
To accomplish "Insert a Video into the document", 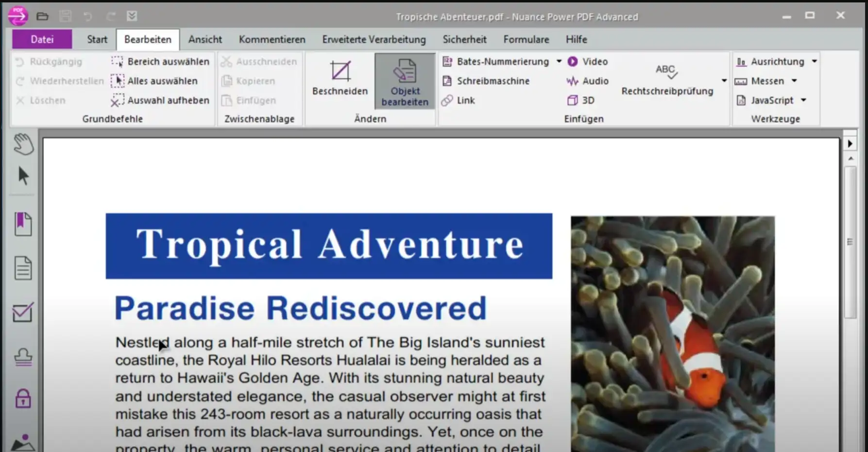I will point(588,62).
